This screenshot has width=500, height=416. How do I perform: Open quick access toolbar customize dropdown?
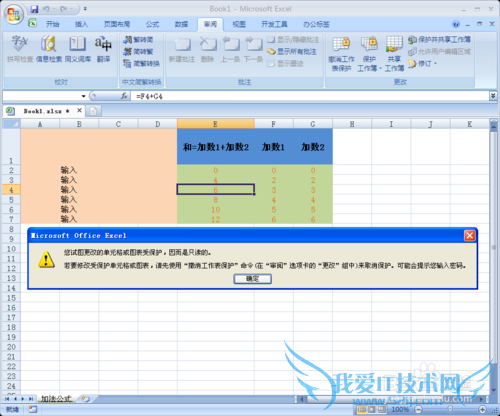pos(85,9)
